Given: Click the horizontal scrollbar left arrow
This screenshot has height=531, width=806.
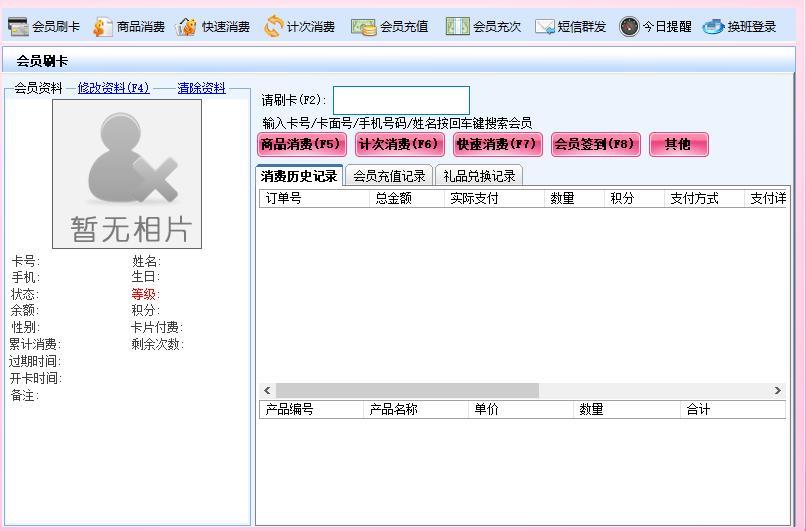Looking at the screenshot, I should (267, 391).
